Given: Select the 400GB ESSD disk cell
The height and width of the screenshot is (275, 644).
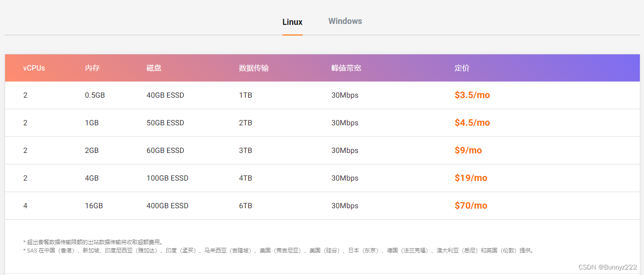Looking at the screenshot, I should (x=168, y=205).
